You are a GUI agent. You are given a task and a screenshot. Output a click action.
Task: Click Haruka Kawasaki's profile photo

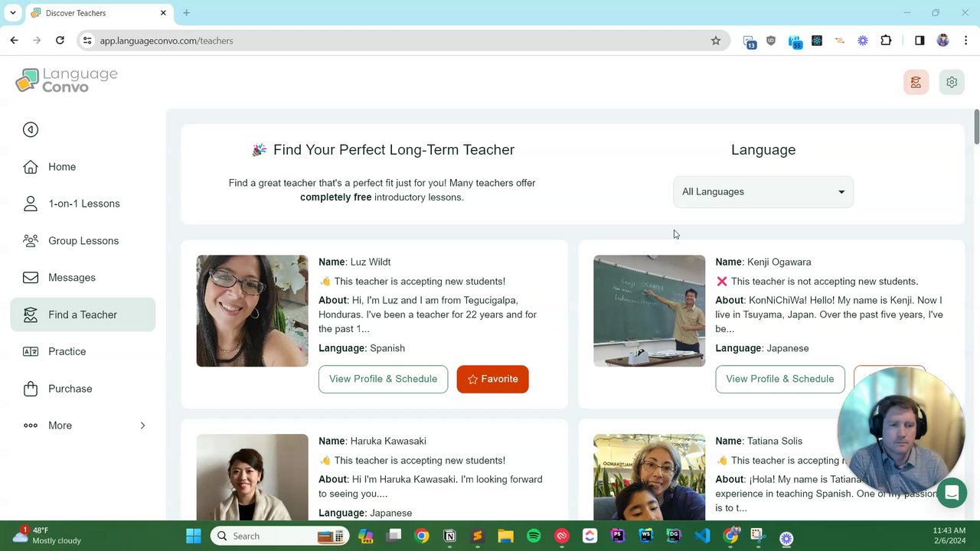[252, 478]
